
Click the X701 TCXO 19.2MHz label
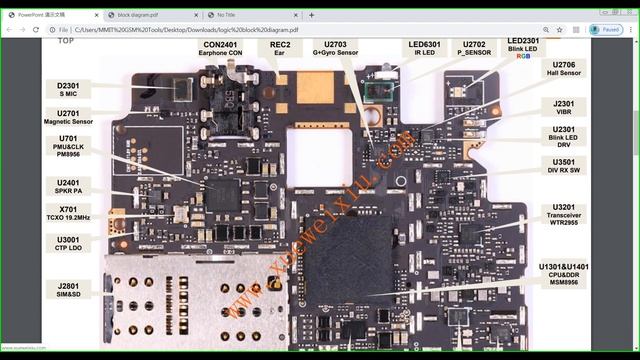tap(68, 213)
